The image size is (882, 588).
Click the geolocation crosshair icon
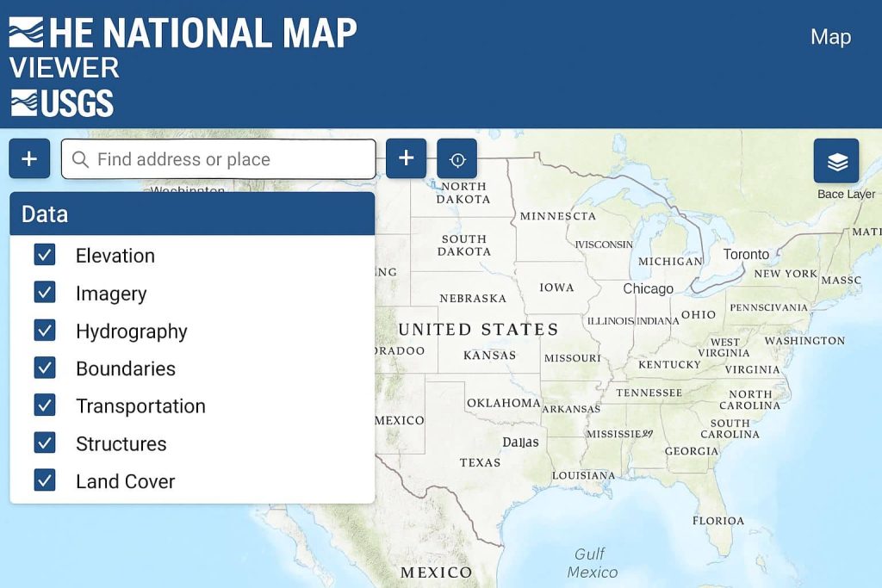(457, 158)
